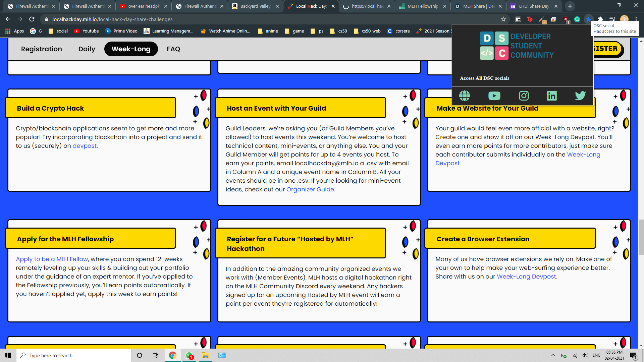This screenshot has height=362, width=644.
Task: Open Chrome Extensions puzzle menu
Action: pyautogui.click(x=600, y=19)
